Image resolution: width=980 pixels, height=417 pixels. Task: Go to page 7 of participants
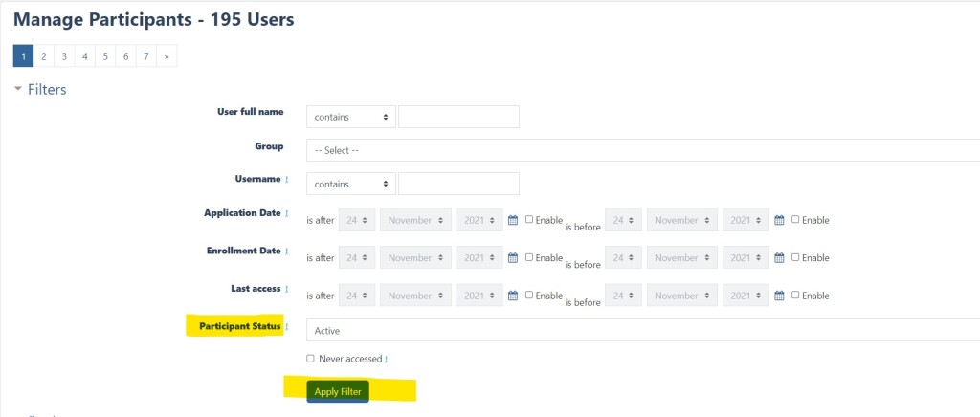click(x=145, y=56)
